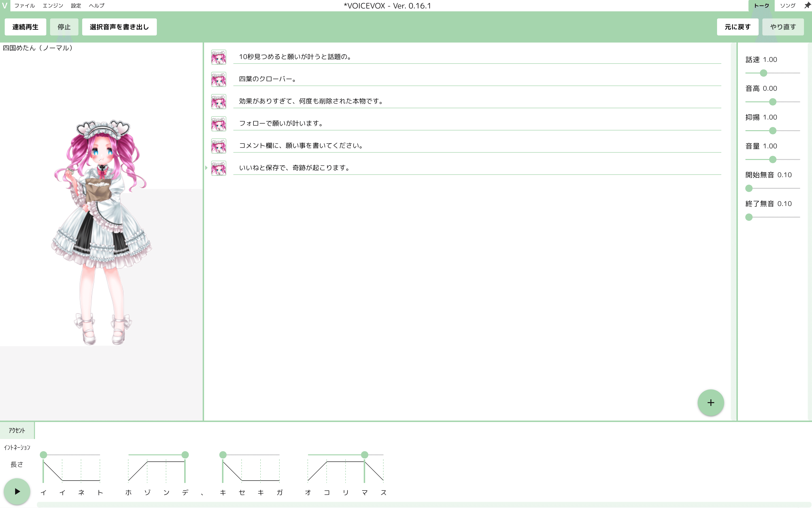
Task: Click the mora デ in accent editor
Action: pyautogui.click(x=185, y=493)
